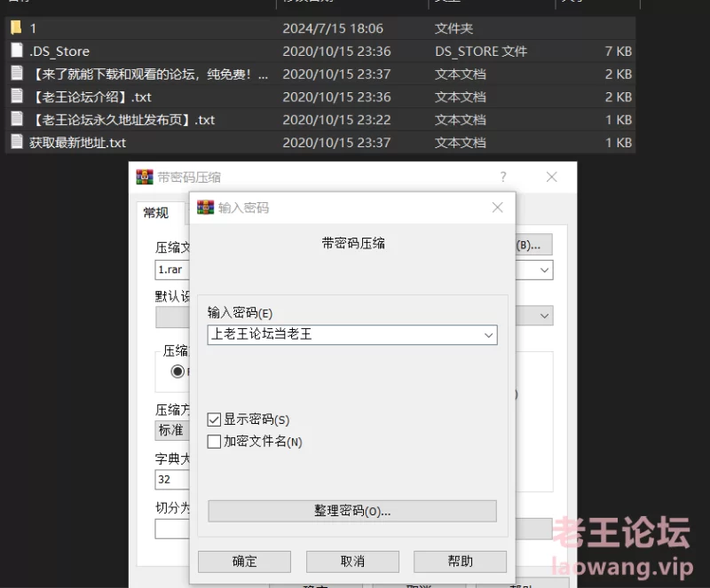This screenshot has width=710, height=588.
Task: Select icon of 【来了就能下载和观看的论坛 text file
Action: tap(17, 73)
